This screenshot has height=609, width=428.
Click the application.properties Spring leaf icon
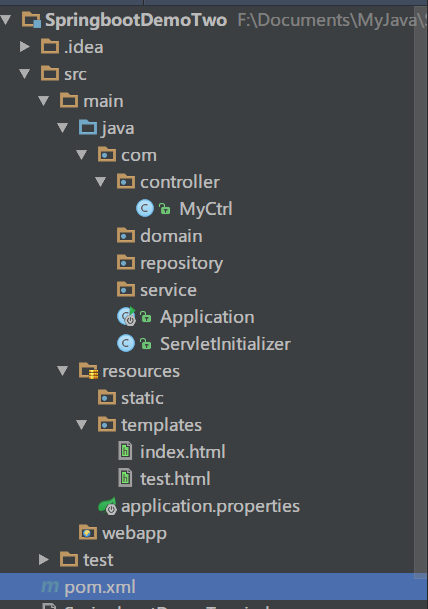click(x=108, y=506)
